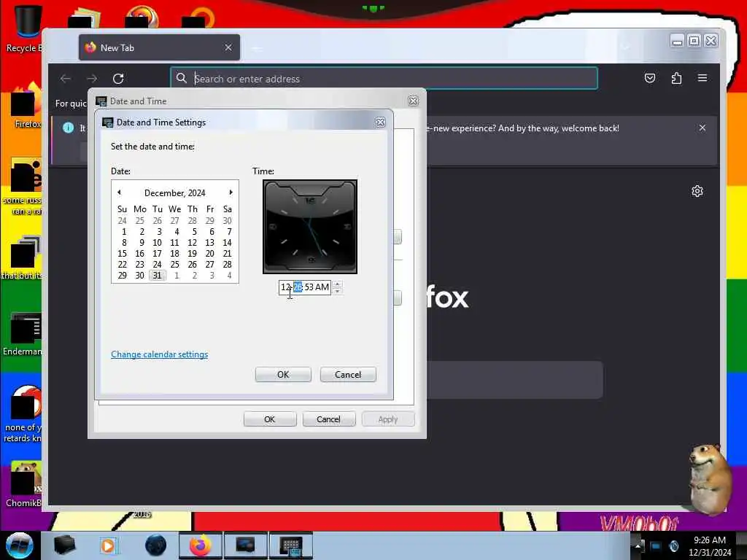Select December 12 in the calendar
The image size is (747, 560).
point(192,242)
